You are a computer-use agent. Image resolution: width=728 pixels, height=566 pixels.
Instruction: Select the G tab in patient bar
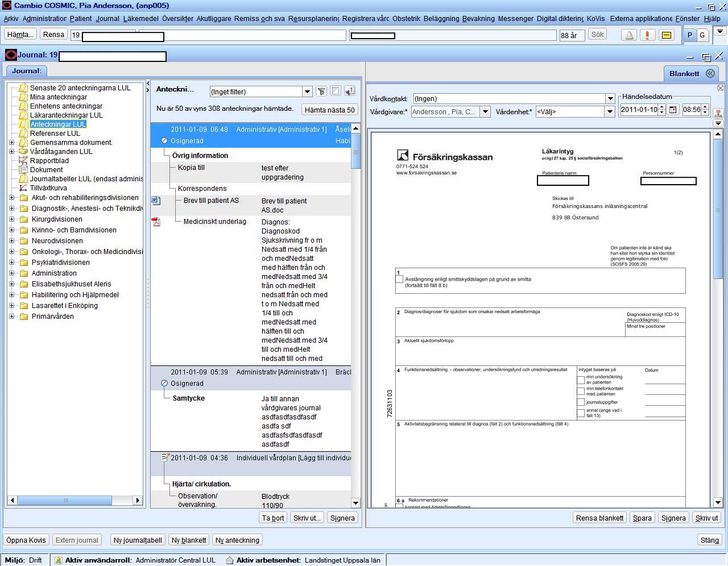[702, 35]
